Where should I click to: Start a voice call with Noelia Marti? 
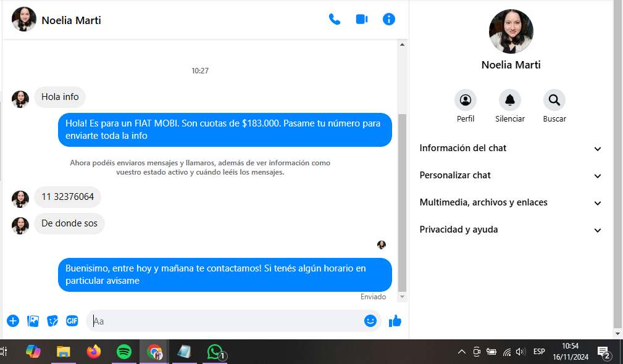(335, 19)
